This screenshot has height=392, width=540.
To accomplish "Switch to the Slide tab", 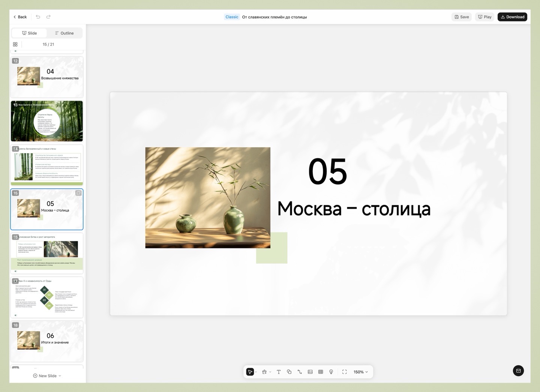I will pos(29,33).
